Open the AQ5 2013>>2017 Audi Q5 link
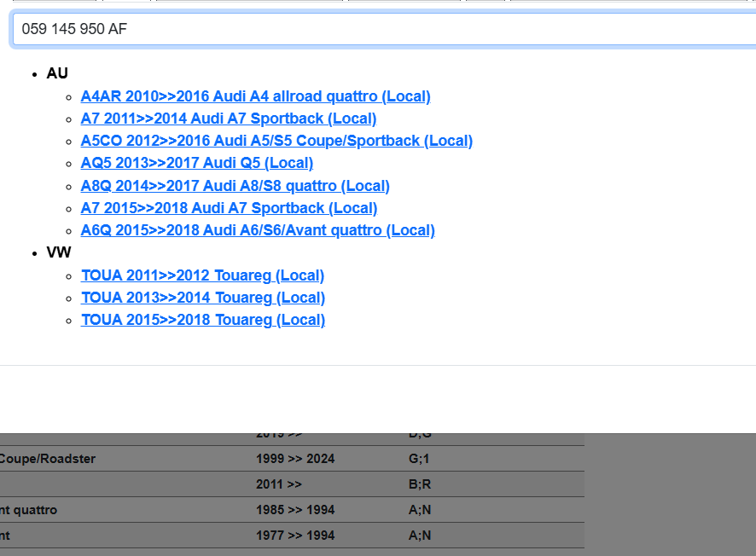Viewport: 756px width, 556px height. click(196, 163)
